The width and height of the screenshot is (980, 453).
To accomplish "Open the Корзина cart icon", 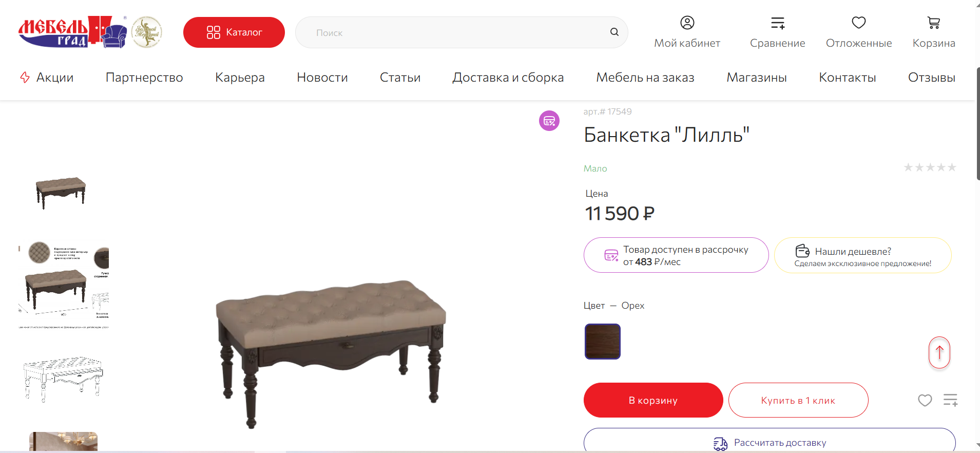I will click(x=934, y=23).
